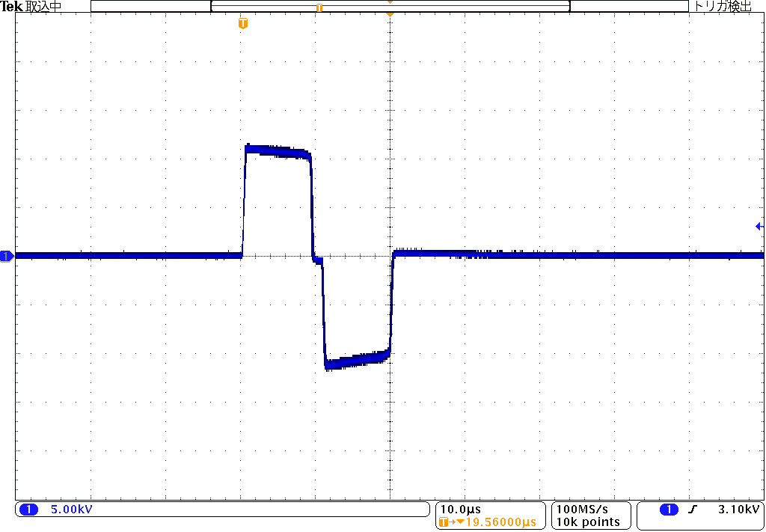The height and width of the screenshot is (532, 766).
Task: Click the small T marker inside record bar
Action: pos(319,7)
